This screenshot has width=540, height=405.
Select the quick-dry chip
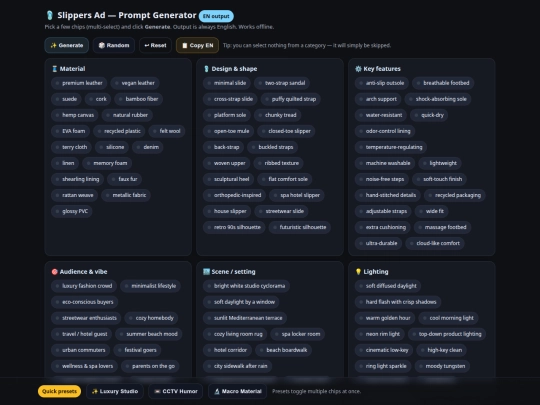point(429,115)
